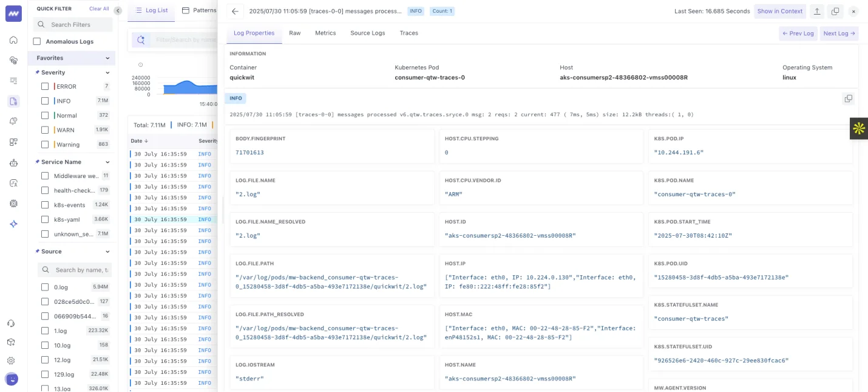Open the dashboards grid icon in sidebar
The width and height of the screenshot is (868, 392).
click(13, 142)
